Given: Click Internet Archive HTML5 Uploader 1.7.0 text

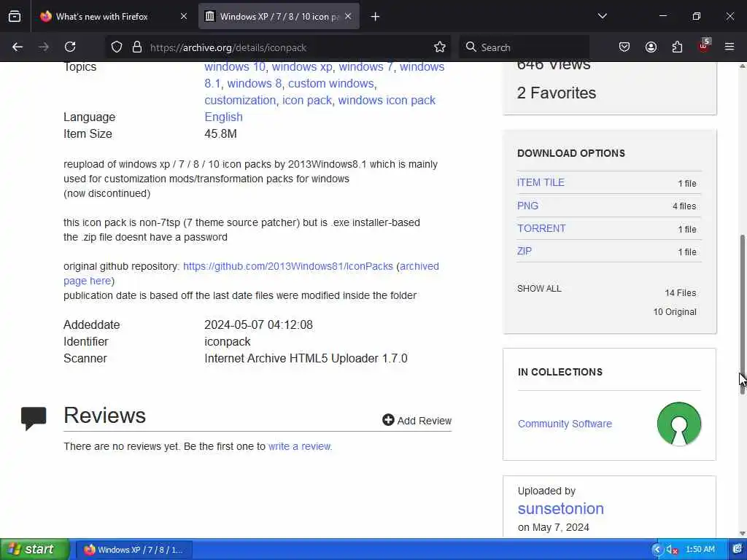Looking at the screenshot, I should coord(306,359).
